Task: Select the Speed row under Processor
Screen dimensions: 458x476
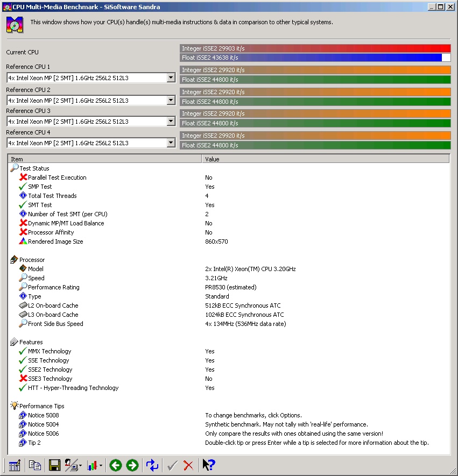Action: (228, 278)
